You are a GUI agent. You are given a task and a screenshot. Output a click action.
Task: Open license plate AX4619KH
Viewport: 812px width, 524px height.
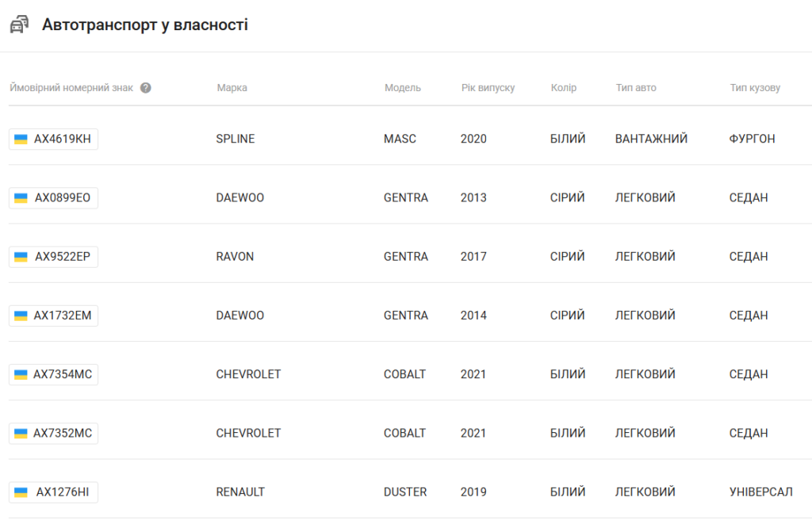53,139
